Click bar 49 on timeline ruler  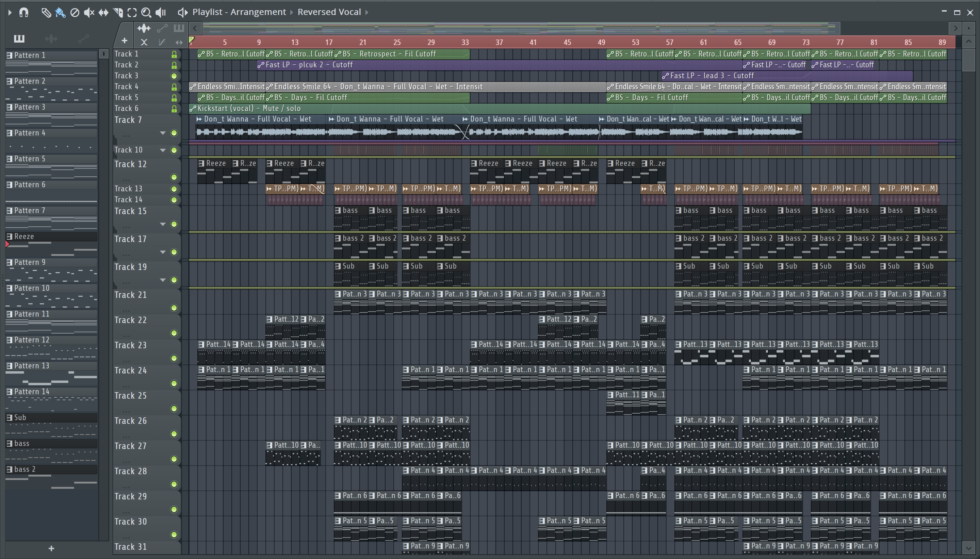point(601,42)
